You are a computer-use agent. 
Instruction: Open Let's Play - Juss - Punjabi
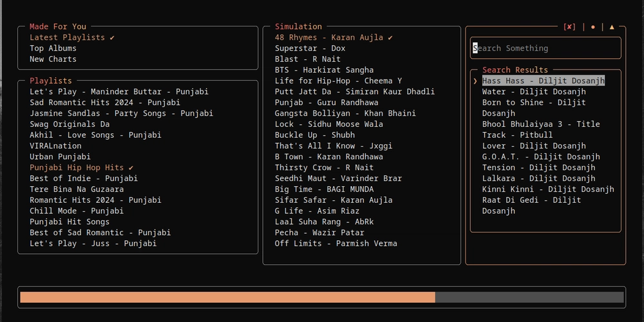(x=93, y=243)
